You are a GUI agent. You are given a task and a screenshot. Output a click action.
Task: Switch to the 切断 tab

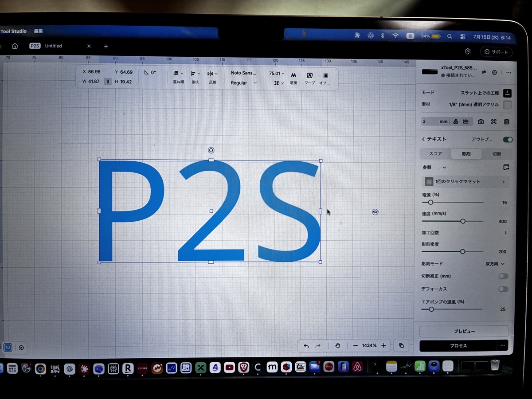click(x=497, y=154)
